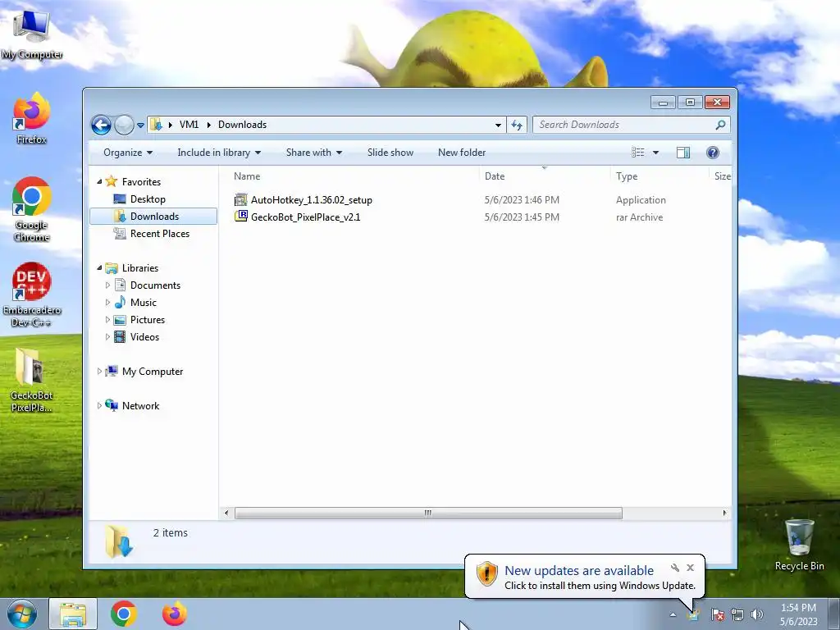The image size is (840, 630).
Task: Show hidden tray icons arrow
Action: pos(673,614)
